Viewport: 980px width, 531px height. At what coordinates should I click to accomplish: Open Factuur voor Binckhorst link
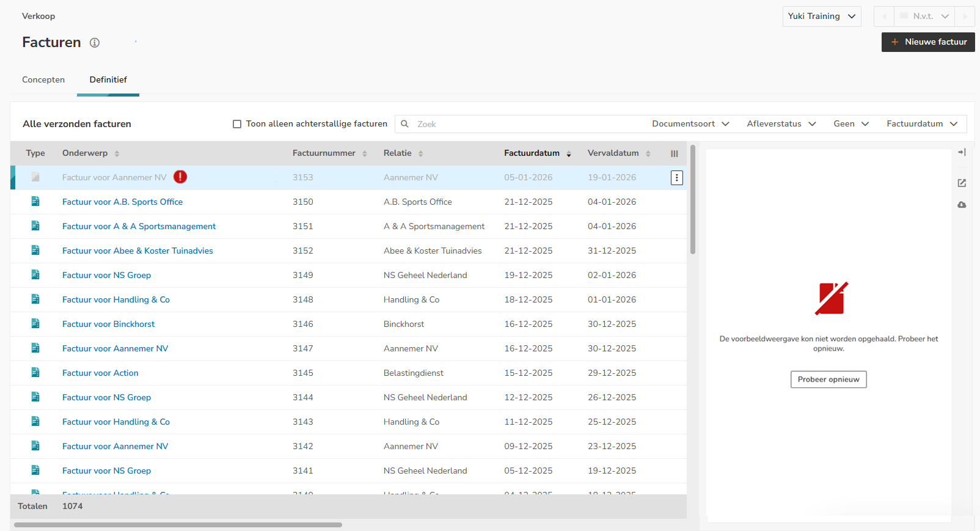[x=108, y=324]
